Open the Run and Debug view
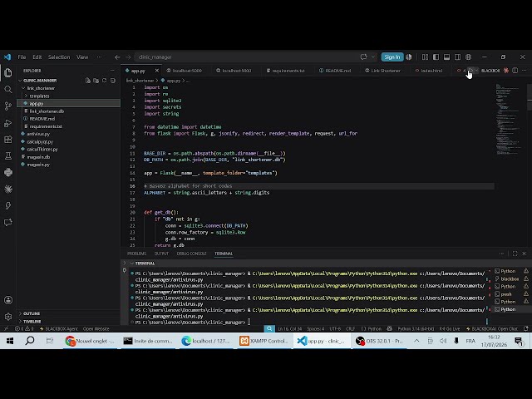This screenshot has width=532, height=399. click(8, 123)
